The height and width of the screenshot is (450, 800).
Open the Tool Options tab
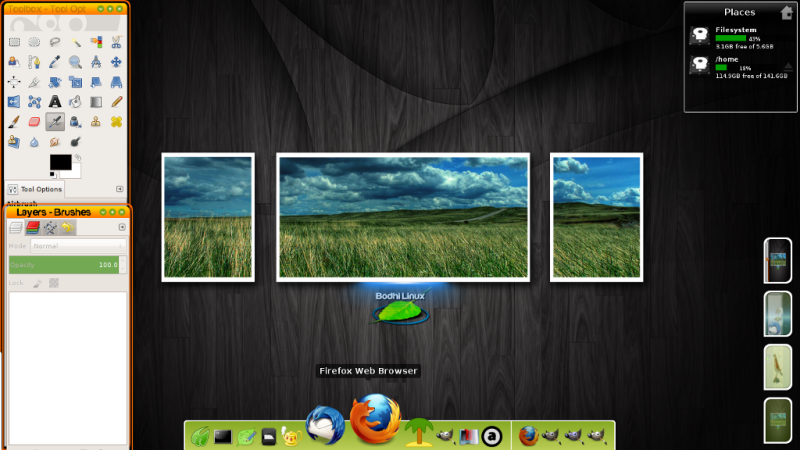pyautogui.click(x=35, y=189)
